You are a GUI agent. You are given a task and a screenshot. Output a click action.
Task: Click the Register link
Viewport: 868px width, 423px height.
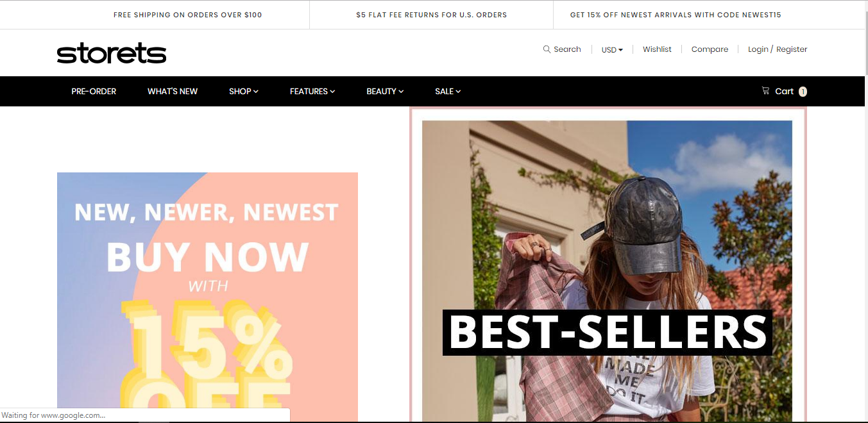point(792,49)
